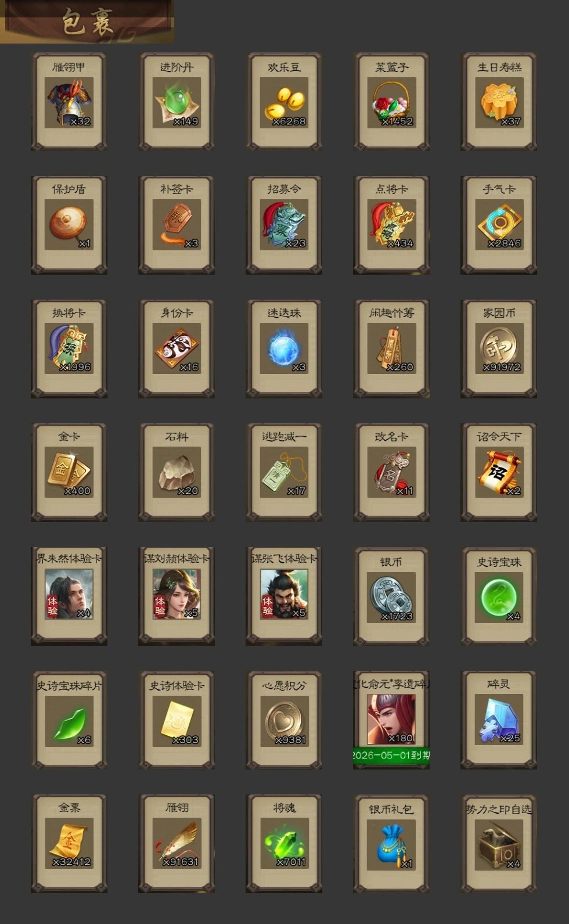Select the 迷迭珠 blue orb
Screen dimensions: 569x924
284,349
